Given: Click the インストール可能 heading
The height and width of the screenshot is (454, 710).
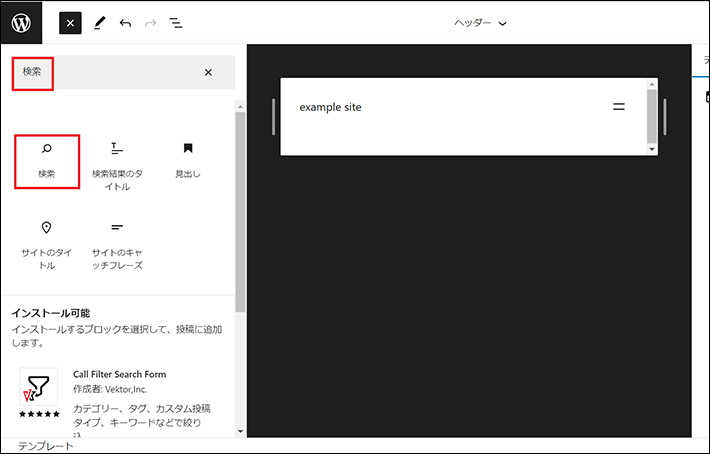Looking at the screenshot, I should tap(51, 313).
